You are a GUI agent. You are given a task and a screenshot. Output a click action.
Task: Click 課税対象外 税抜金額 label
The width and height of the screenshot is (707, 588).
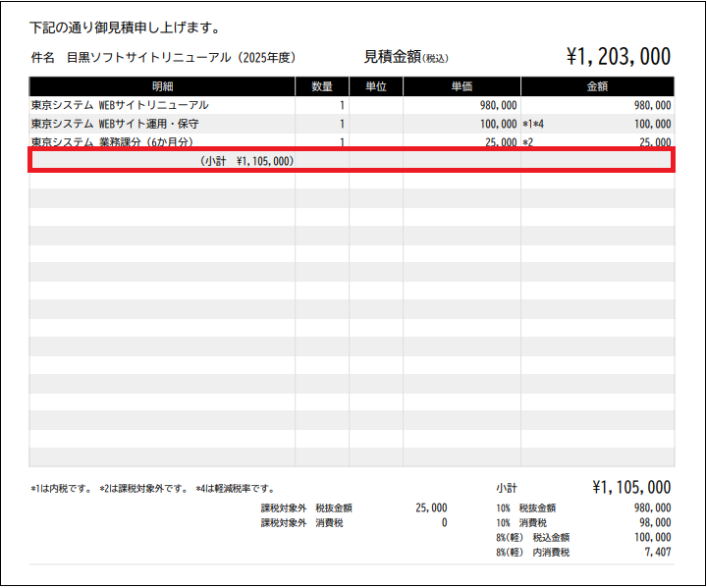click(x=306, y=508)
